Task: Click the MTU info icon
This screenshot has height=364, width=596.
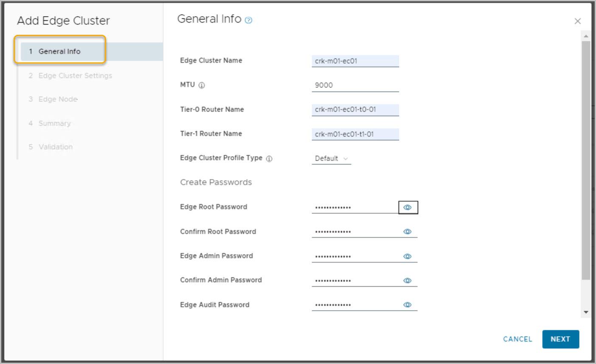Action: (202, 85)
